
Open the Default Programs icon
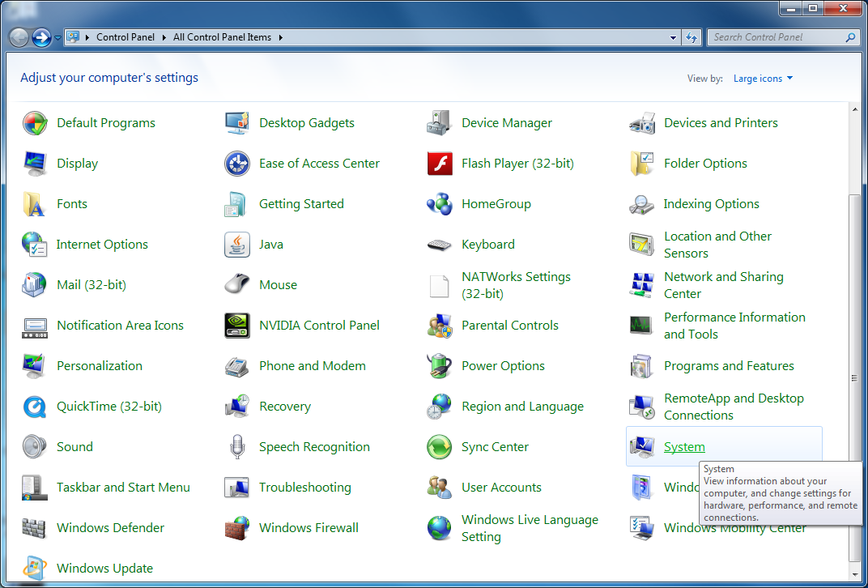[35, 123]
